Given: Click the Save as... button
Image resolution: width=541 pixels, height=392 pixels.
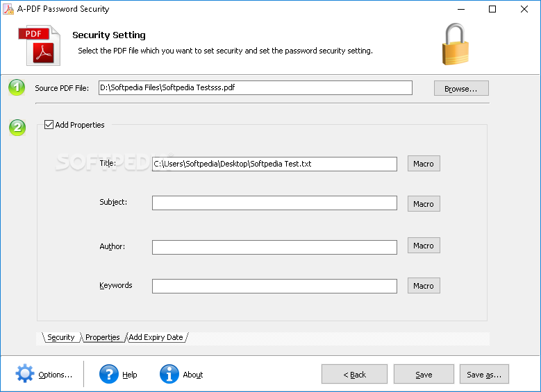Looking at the screenshot, I should [x=484, y=374].
